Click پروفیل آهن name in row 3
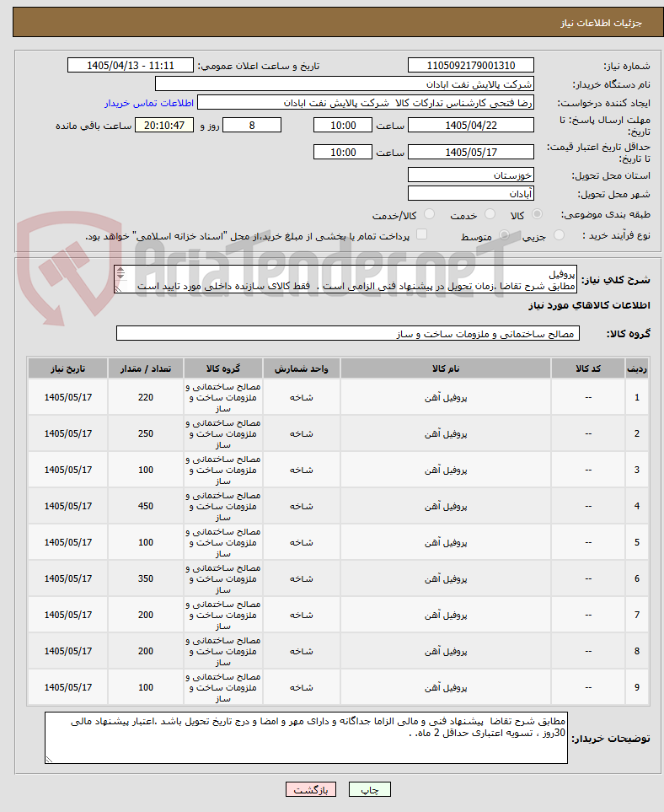This screenshot has width=664, height=812. coord(446,470)
